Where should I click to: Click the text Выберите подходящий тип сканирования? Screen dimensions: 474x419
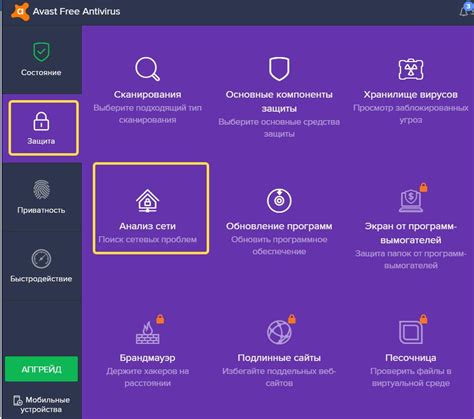point(147,114)
